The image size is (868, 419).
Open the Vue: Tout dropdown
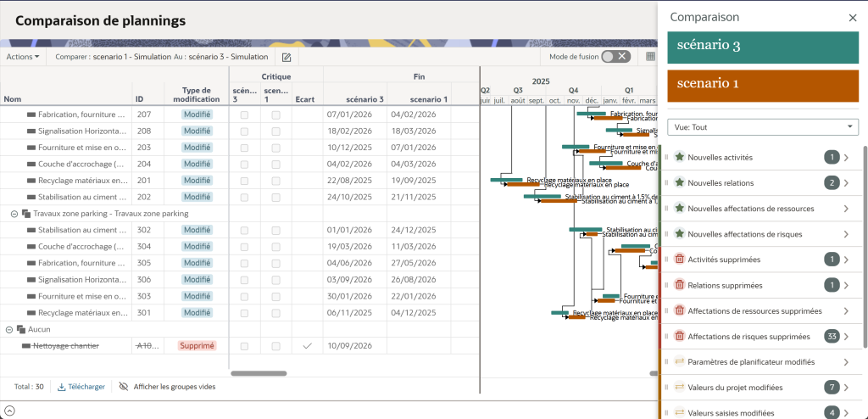(763, 127)
